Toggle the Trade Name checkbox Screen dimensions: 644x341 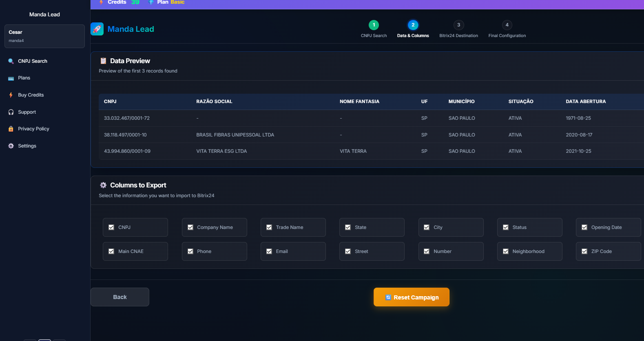tap(269, 227)
